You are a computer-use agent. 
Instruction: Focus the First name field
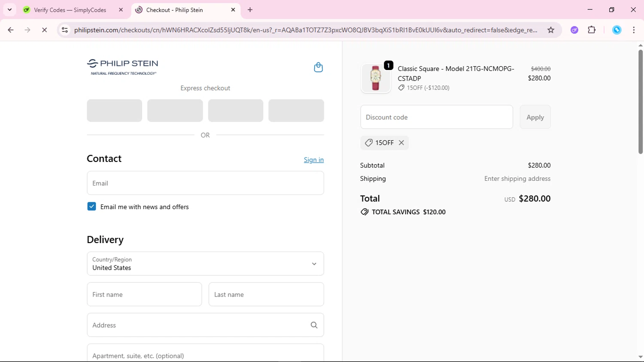(144, 295)
